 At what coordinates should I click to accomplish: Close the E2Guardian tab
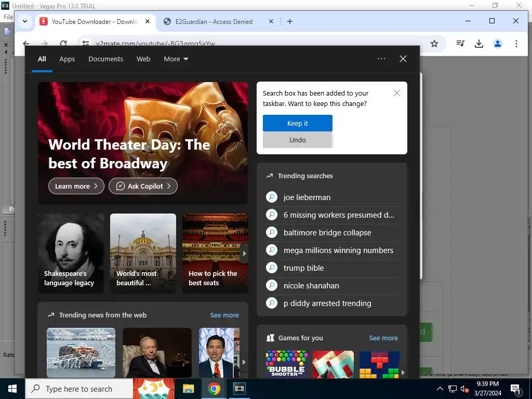click(x=271, y=21)
